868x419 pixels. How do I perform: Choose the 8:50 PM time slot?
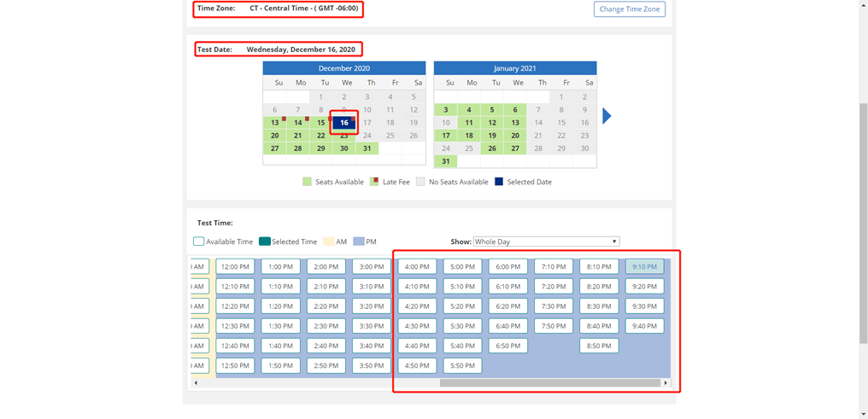pos(599,346)
